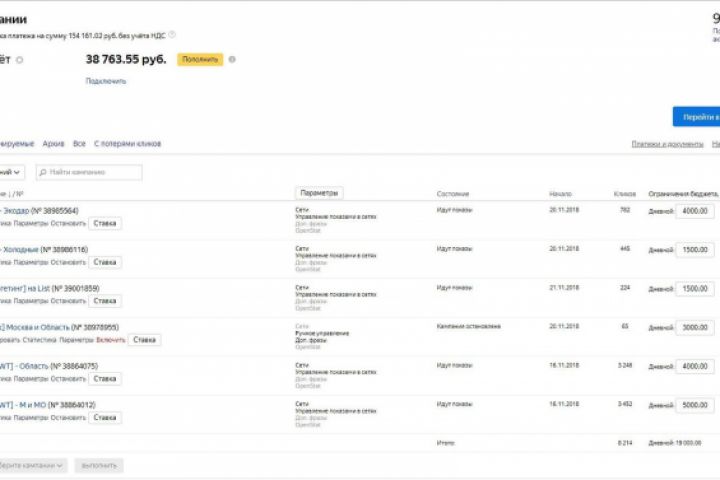Image resolution: width=720 pixels, height=480 pixels.
Task: Switch to the Архив tab
Action: click(54, 144)
